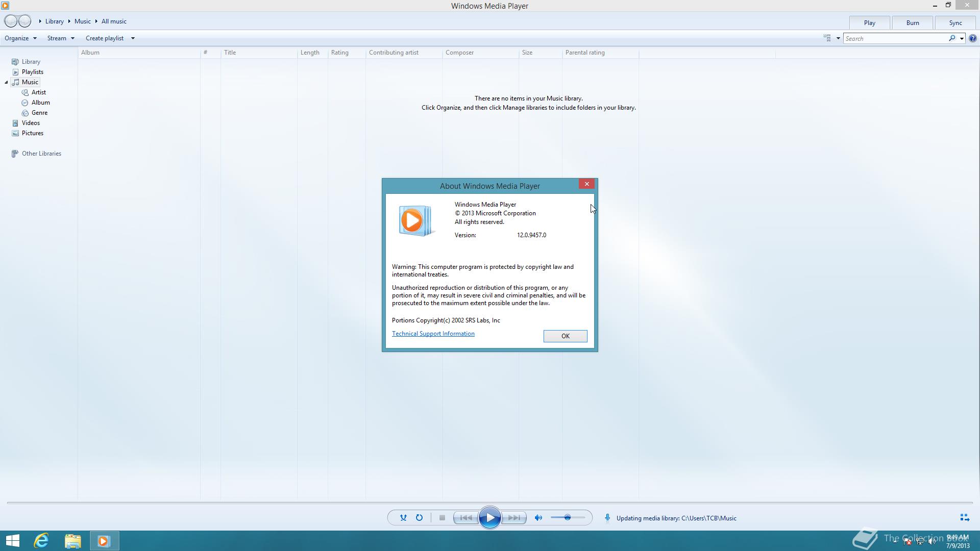Click the library update status icon
Image resolution: width=980 pixels, height=551 pixels.
(607, 518)
